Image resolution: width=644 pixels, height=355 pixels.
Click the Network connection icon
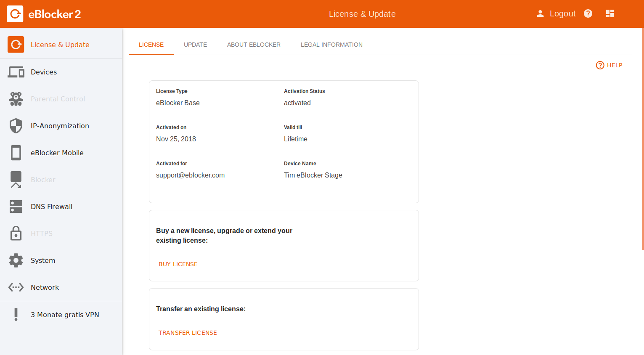(16, 287)
